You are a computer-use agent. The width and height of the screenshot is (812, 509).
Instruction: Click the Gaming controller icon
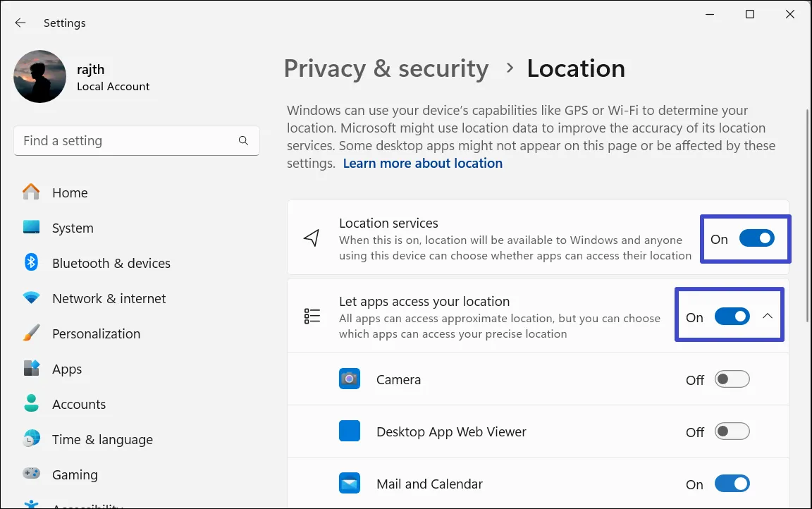[31, 474]
